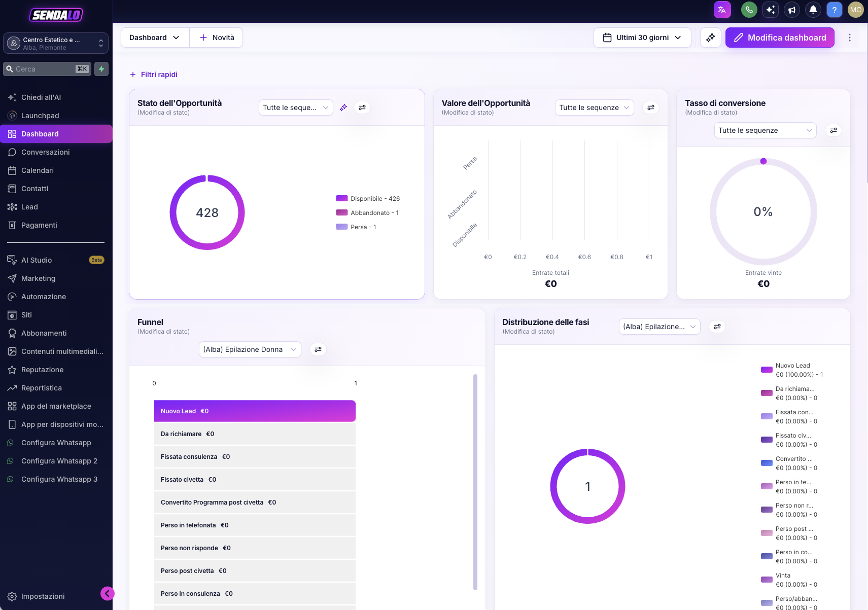The height and width of the screenshot is (610, 868).
Task: Click the Vinta legend swatch in Distribuzione
Action: tap(767, 580)
